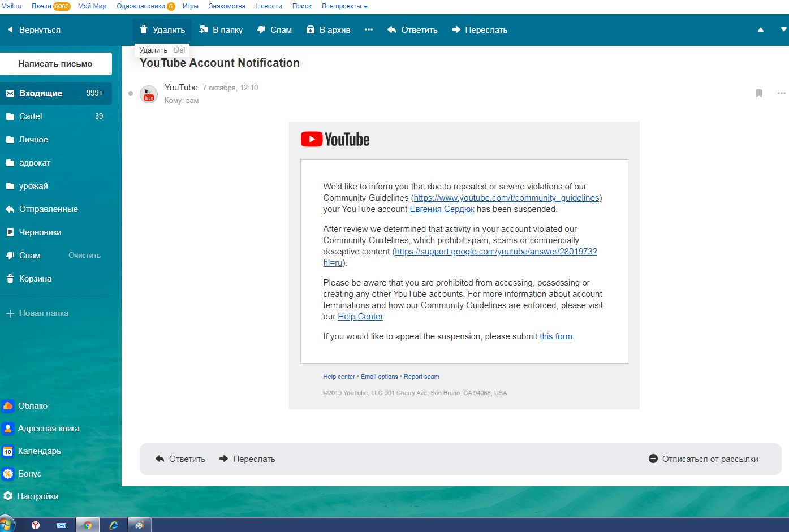The width and height of the screenshot is (789, 532).
Task: Click 'Очистить' to empty the spam folder
Action: (x=84, y=256)
